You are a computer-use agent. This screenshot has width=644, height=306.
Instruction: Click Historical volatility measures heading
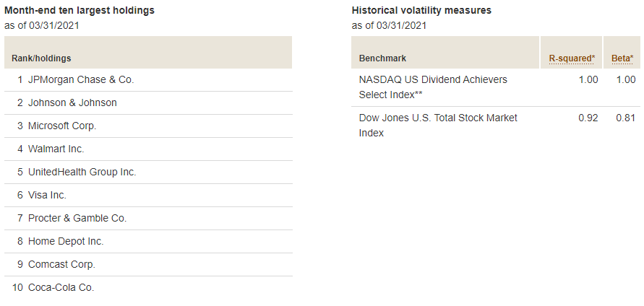(x=421, y=11)
